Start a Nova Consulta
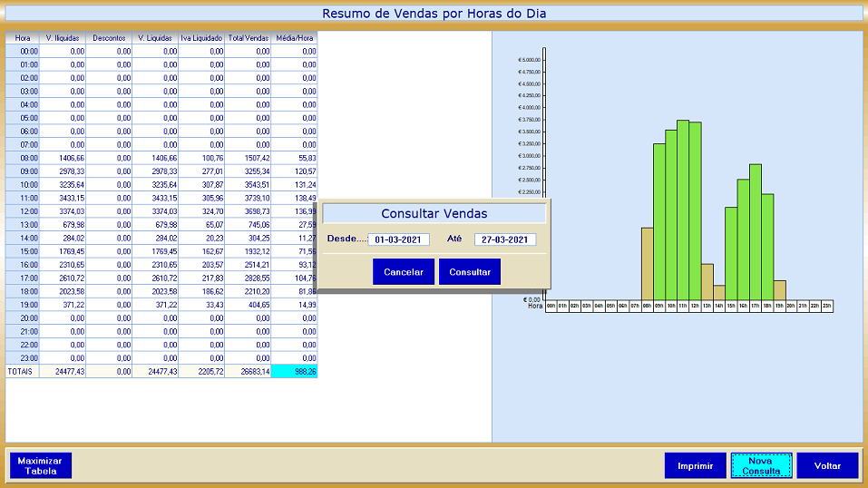The width and height of the screenshot is (868, 488). (761, 466)
